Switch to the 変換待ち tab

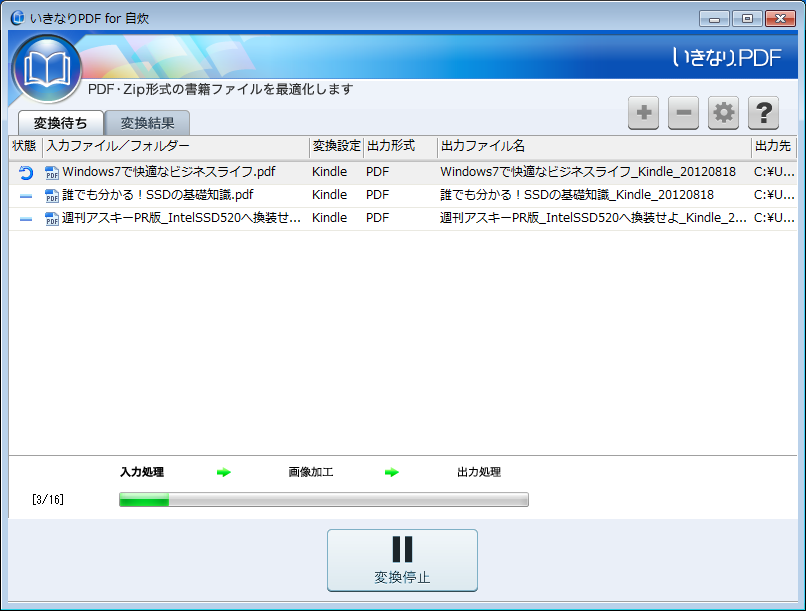(61, 123)
